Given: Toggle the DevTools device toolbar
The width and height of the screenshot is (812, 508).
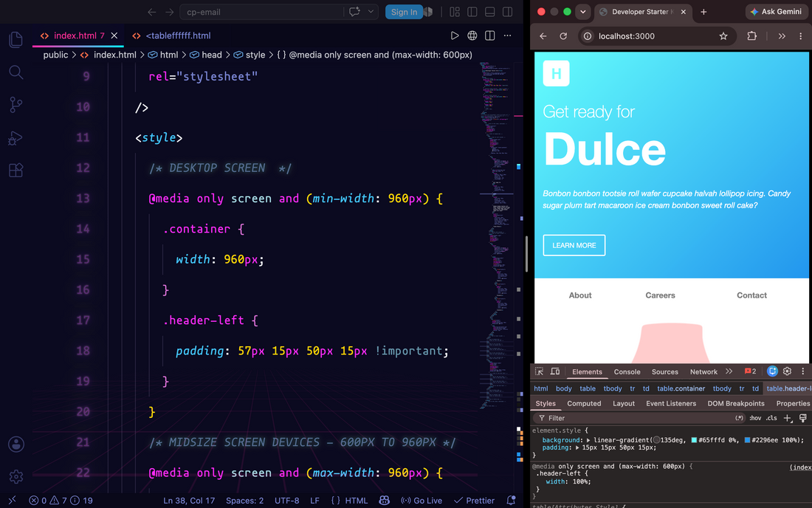Looking at the screenshot, I should (555, 372).
